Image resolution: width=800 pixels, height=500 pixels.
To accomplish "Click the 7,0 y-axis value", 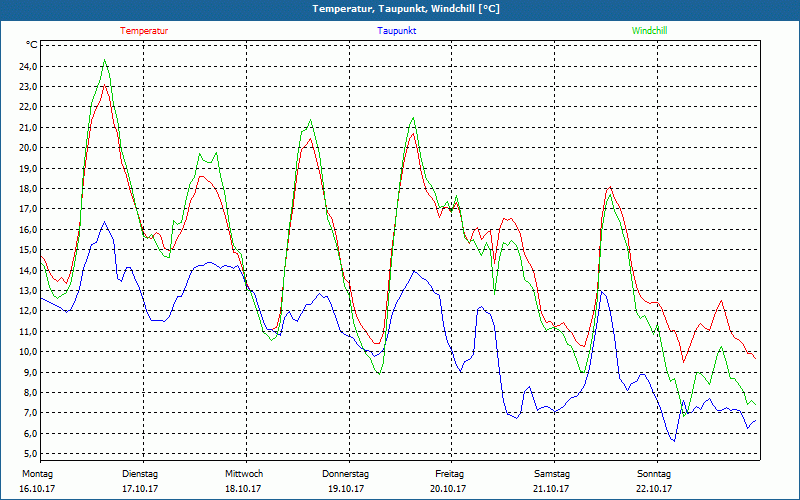I will [x=31, y=413].
